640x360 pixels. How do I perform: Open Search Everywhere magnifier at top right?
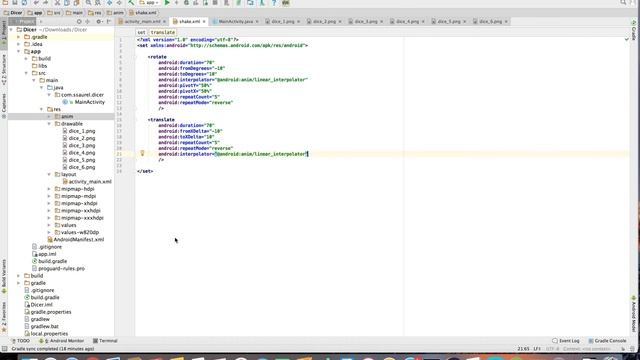click(x=623, y=2)
